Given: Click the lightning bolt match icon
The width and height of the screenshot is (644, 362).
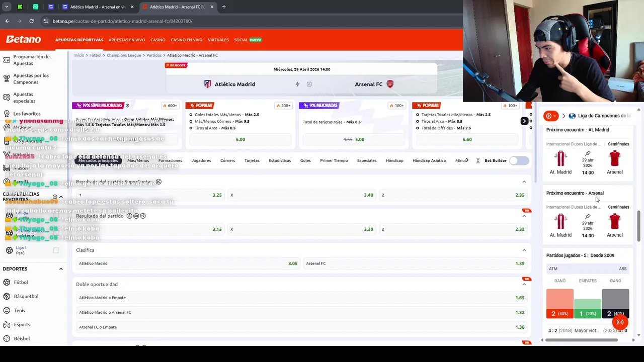Looking at the screenshot, I should pyautogui.click(x=297, y=84).
